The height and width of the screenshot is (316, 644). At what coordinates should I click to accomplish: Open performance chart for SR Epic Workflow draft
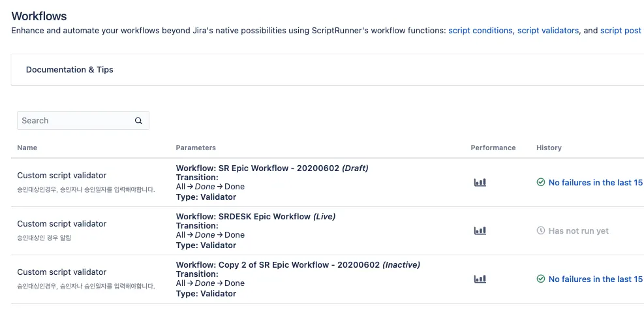coord(480,183)
